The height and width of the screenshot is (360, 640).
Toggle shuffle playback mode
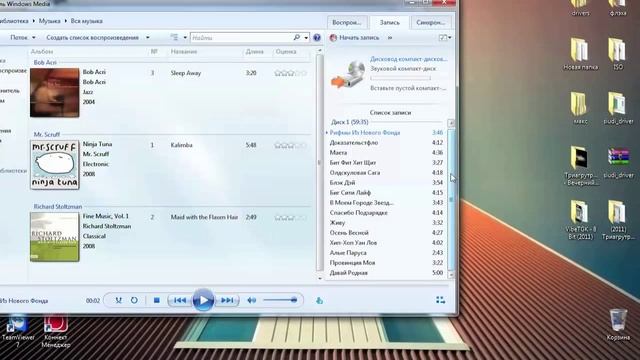[x=118, y=300]
